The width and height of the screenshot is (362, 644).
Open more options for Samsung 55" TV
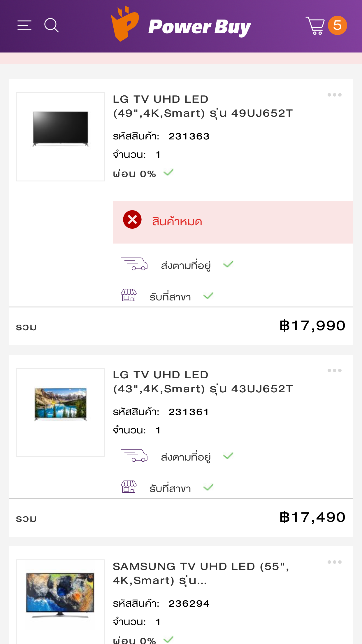(x=334, y=562)
